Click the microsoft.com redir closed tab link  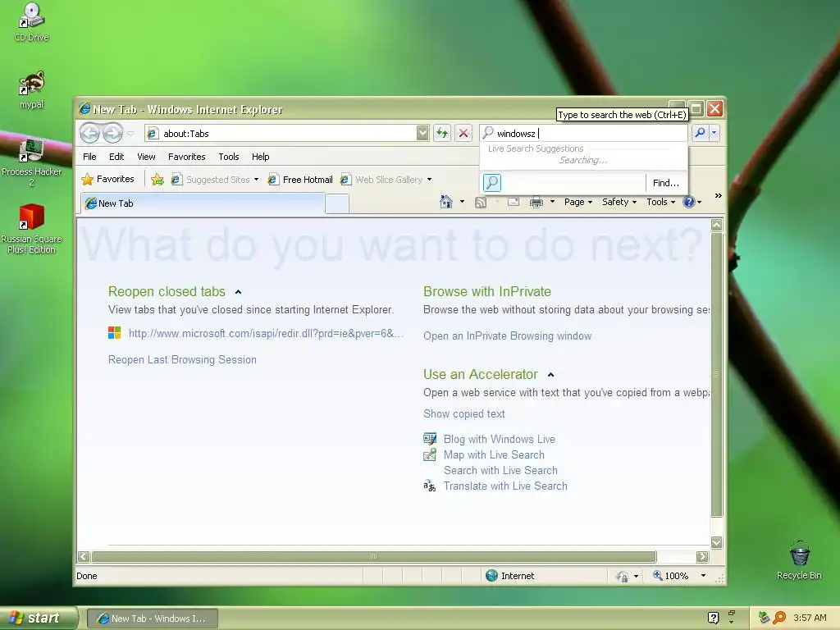pyautogui.click(x=266, y=333)
